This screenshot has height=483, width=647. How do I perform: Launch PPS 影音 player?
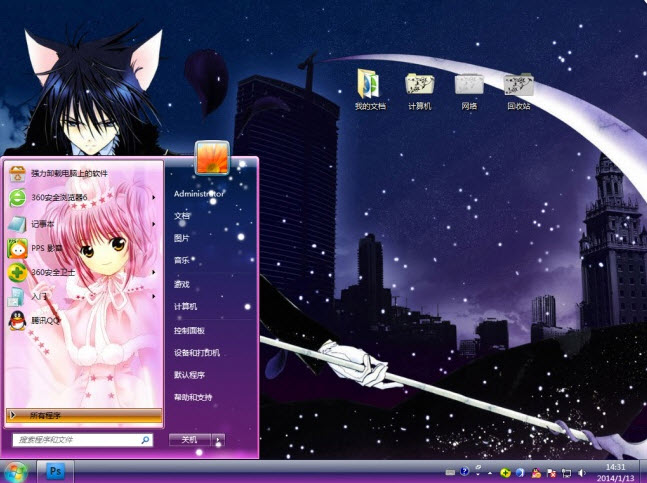[84, 248]
